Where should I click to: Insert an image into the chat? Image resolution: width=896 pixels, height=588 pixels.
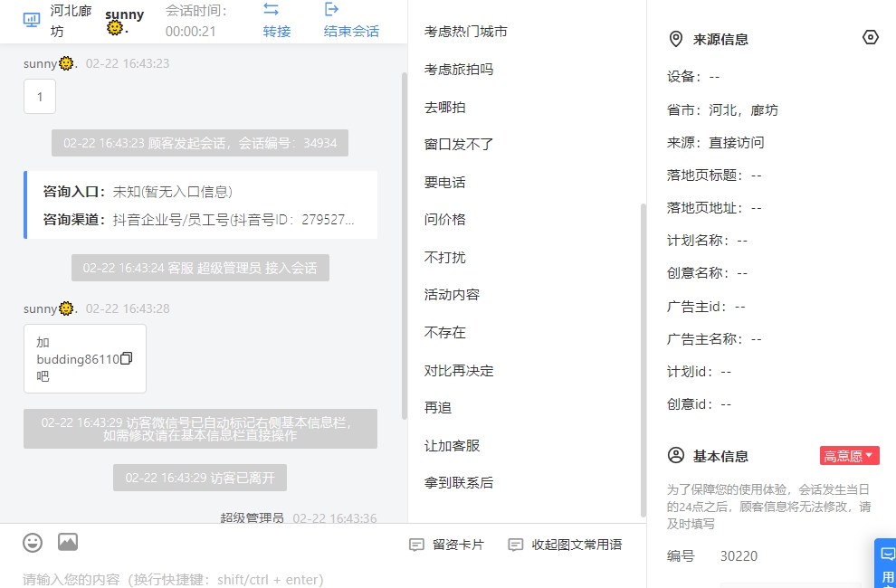click(68, 542)
